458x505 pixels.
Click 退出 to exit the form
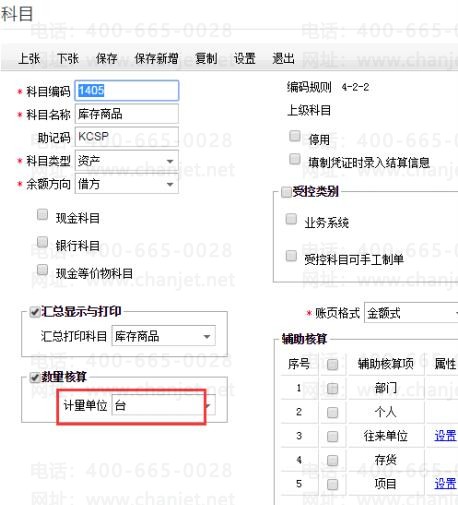tap(283, 59)
